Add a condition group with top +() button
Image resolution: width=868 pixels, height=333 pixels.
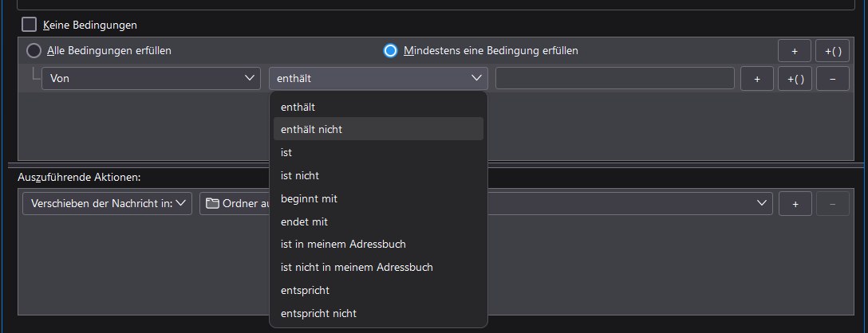833,51
